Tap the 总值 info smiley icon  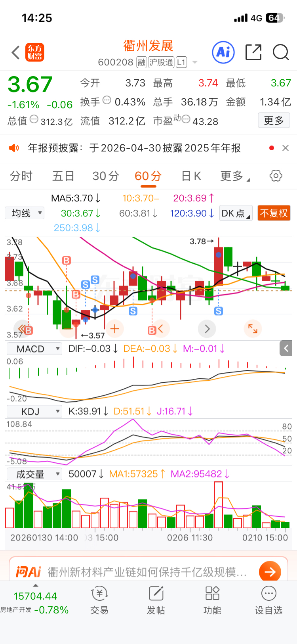point(34,119)
